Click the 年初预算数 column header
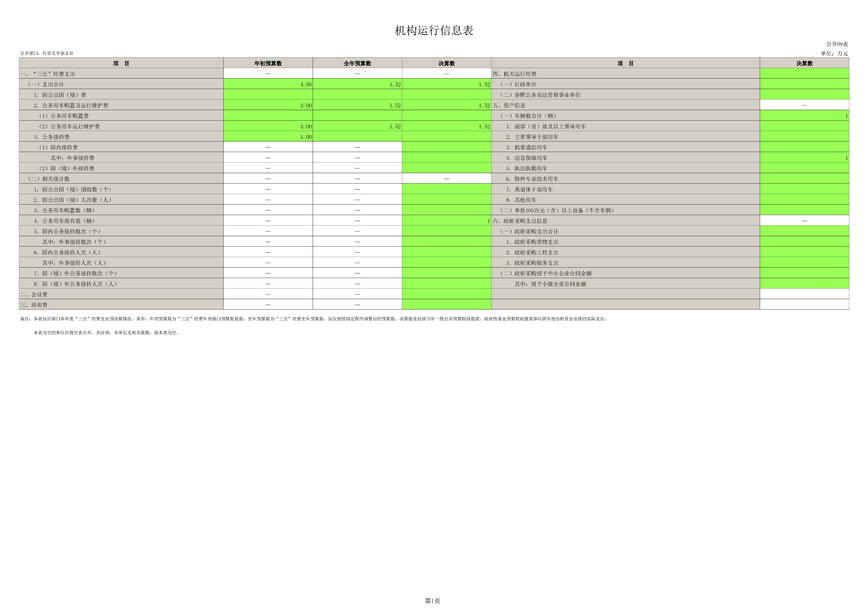The height and width of the screenshot is (614, 868). tap(268, 63)
